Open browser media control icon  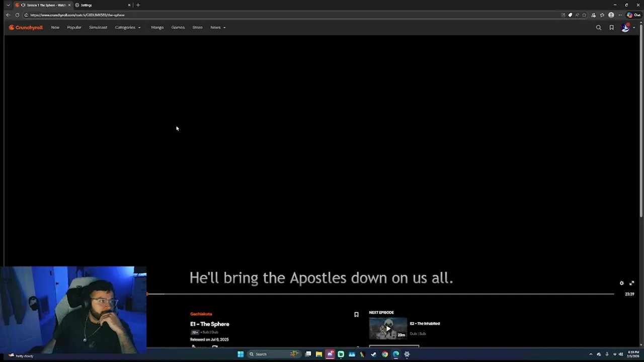[x=594, y=15]
